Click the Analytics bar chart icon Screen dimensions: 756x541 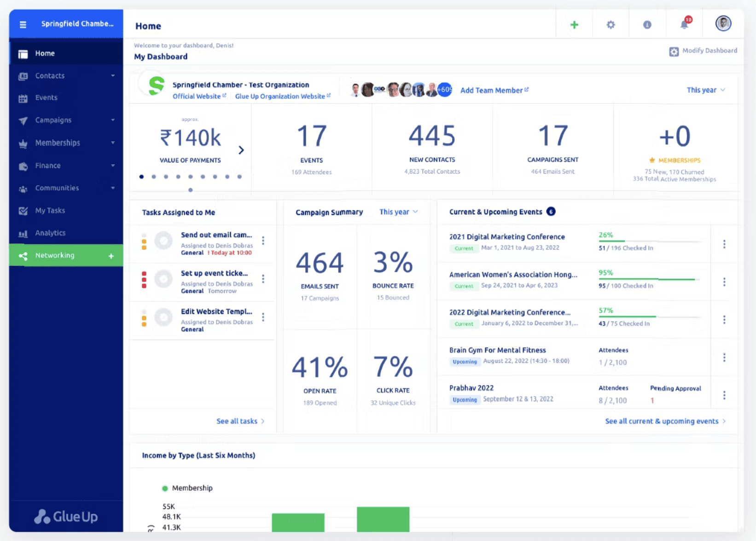coord(23,234)
